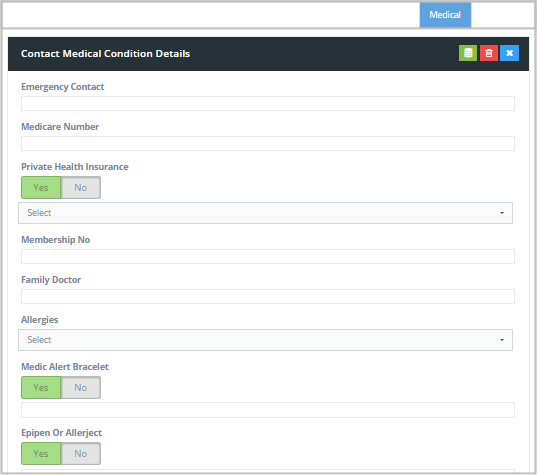538x476 pixels.
Task: Set Epipen Or Allerject to No
Action: pyautogui.click(x=81, y=454)
